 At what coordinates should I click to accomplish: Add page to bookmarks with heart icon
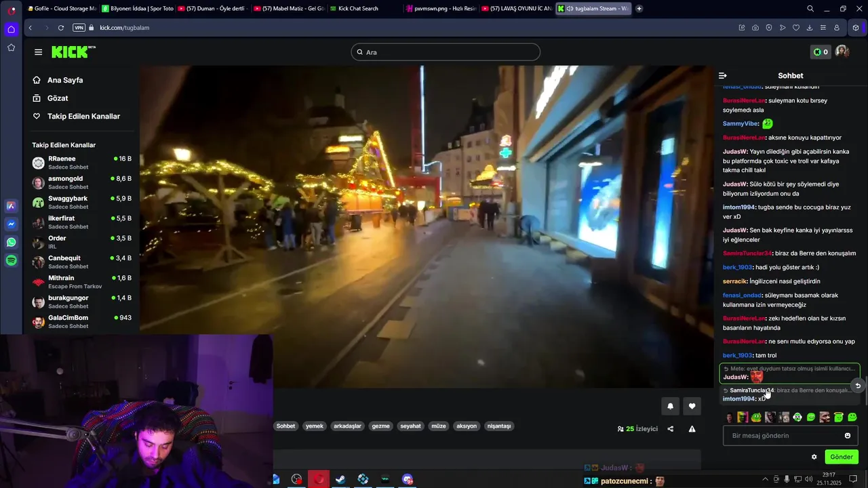tap(796, 28)
